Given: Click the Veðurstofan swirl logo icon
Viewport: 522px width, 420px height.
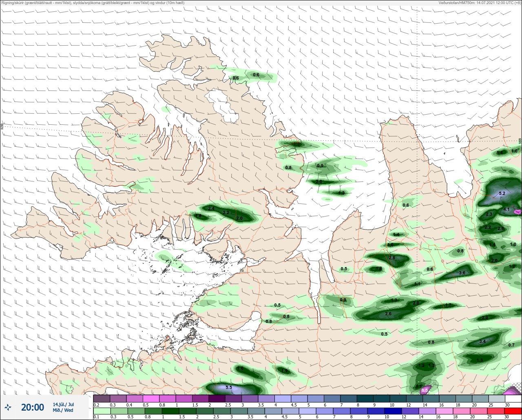Looking at the screenshot, I should tap(8, 407).
